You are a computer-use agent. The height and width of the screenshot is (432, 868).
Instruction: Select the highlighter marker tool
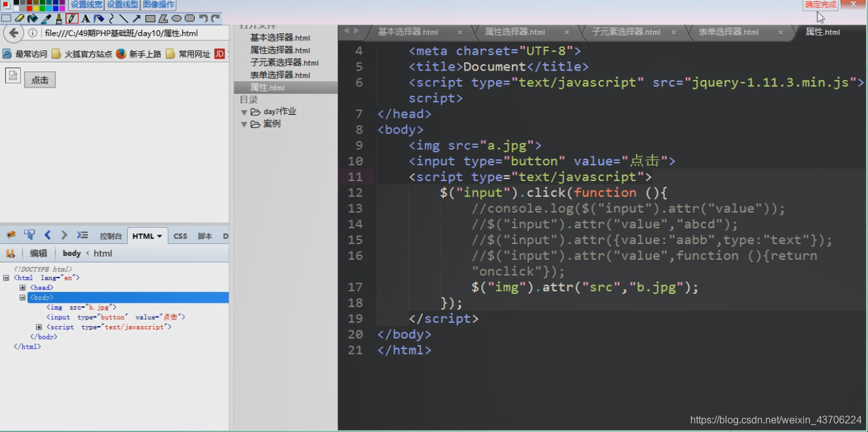(99, 18)
